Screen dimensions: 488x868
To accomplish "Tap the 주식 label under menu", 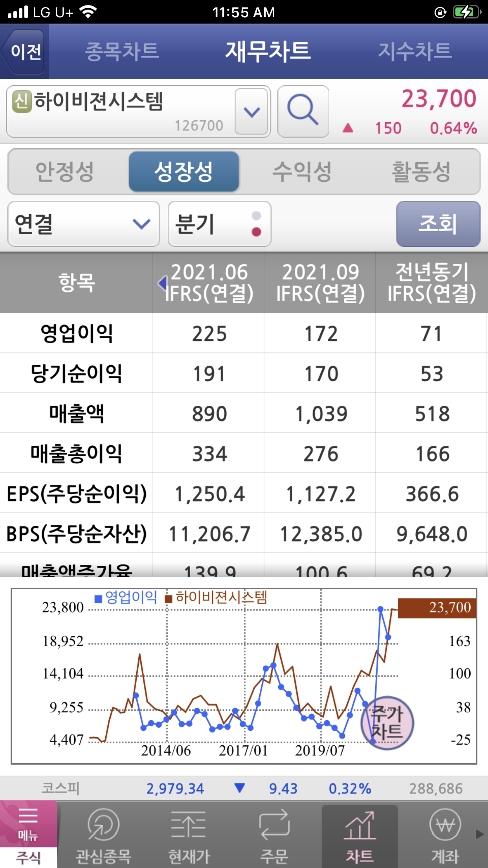I will click(28, 857).
